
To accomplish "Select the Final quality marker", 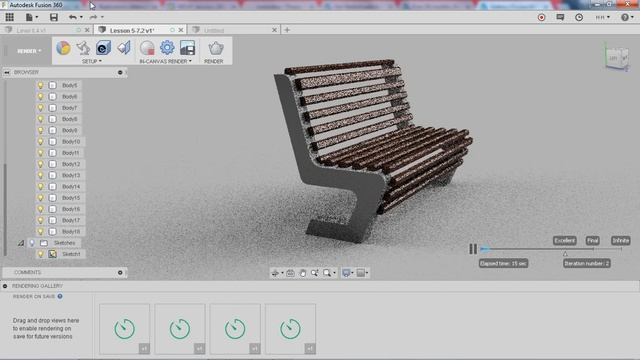I will tap(593, 240).
